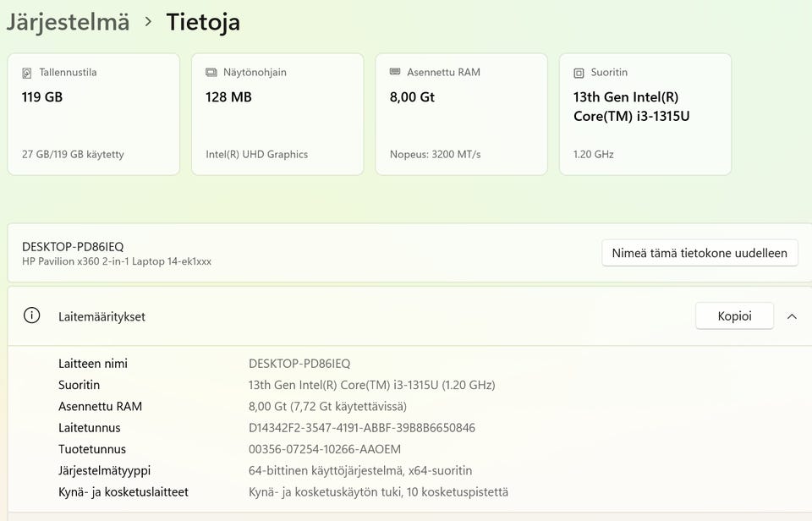Click the processor icon beside Suoritin
Viewport: 812px width, 521px height.
click(x=579, y=73)
